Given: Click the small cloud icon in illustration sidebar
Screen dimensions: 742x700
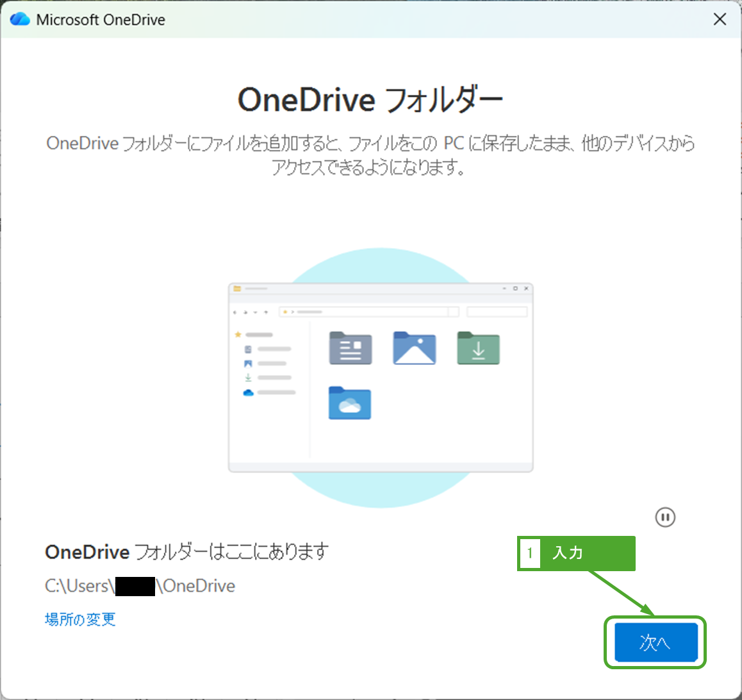Looking at the screenshot, I should 248,392.
